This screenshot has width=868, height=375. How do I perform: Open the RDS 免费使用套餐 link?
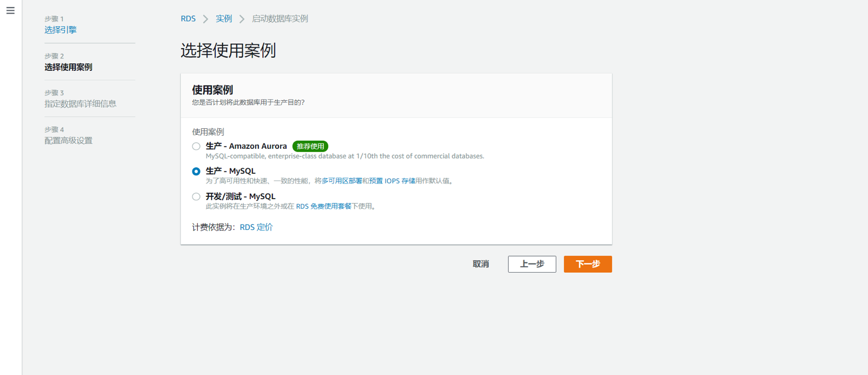click(x=323, y=207)
